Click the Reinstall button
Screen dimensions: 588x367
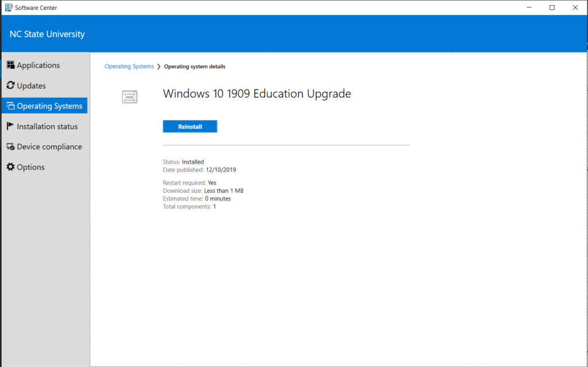click(x=189, y=126)
